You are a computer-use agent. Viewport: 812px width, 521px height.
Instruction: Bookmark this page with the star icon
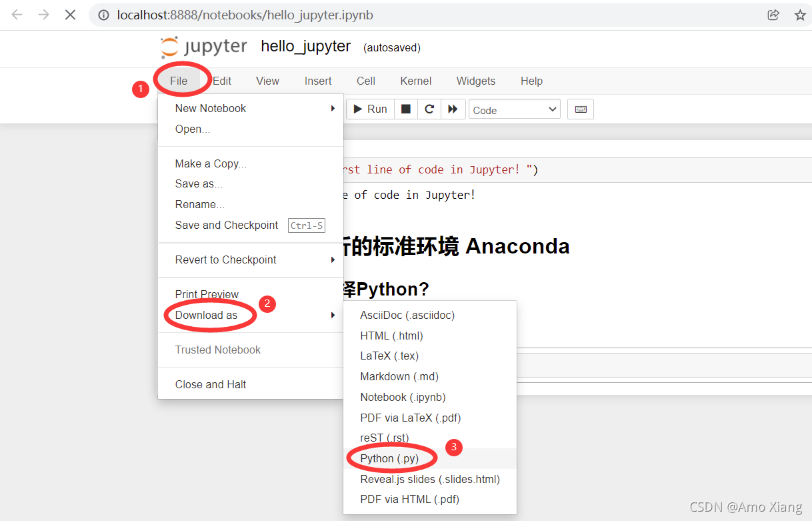[x=800, y=15]
